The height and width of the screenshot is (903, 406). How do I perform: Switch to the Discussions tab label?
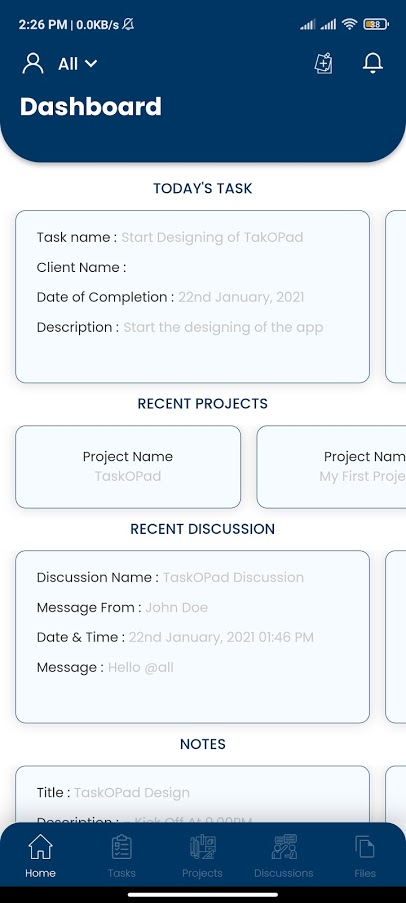(x=284, y=873)
